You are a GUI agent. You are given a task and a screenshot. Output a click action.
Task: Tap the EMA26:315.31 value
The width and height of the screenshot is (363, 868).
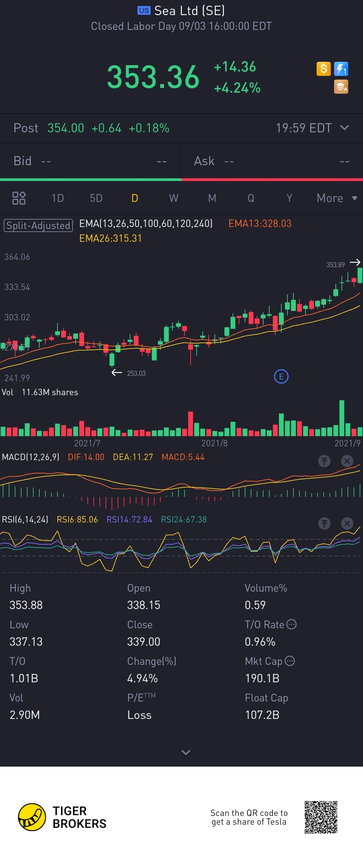(x=110, y=238)
